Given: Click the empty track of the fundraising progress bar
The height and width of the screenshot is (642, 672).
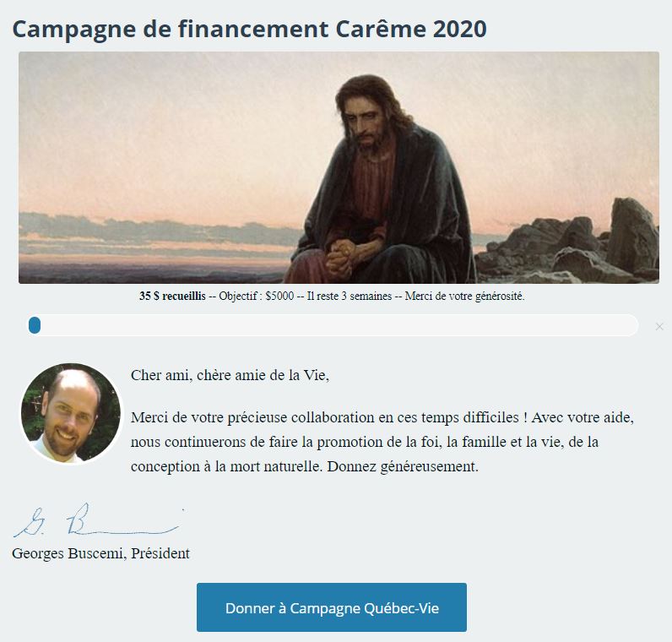Looking at the screenshot, I should click(338, 325).
